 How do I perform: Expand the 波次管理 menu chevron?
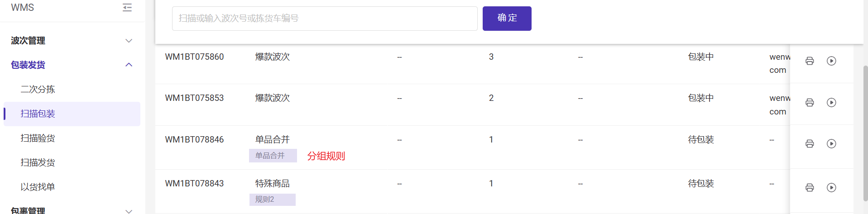[129, 41]
